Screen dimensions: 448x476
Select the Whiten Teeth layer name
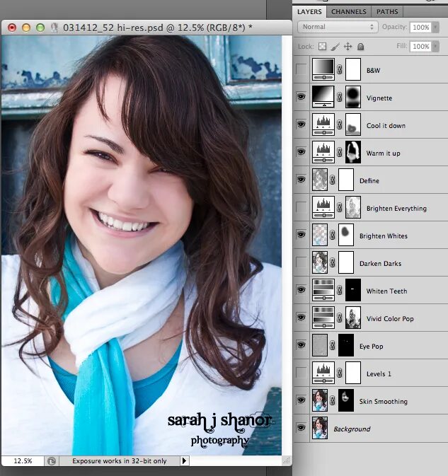pyautogui.click(x=386, y=291)
